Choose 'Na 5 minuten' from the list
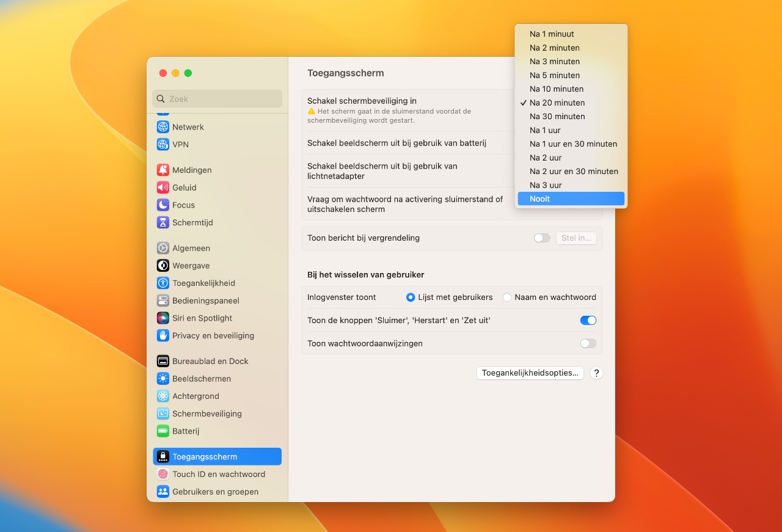The image size is (782, 532). [x=555, y=76]
